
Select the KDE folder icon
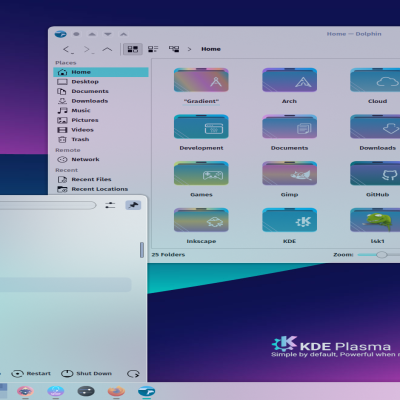pos(289,220)
